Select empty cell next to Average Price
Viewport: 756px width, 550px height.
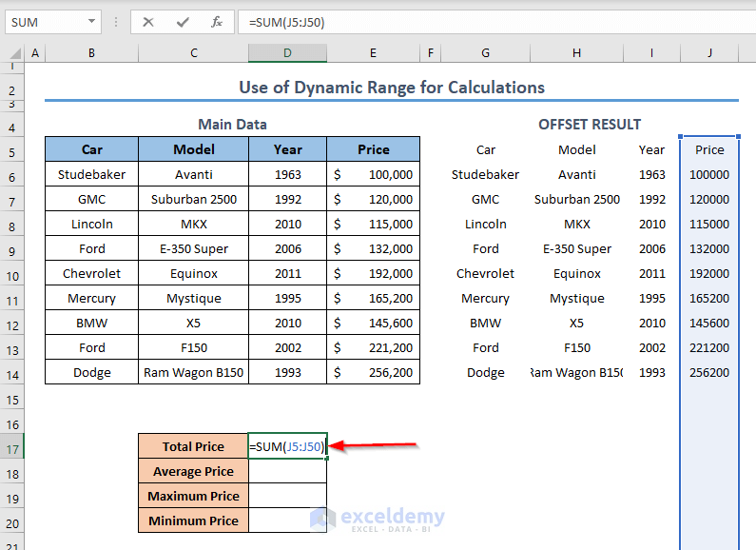pyautogui.click(x=287, y=471)
